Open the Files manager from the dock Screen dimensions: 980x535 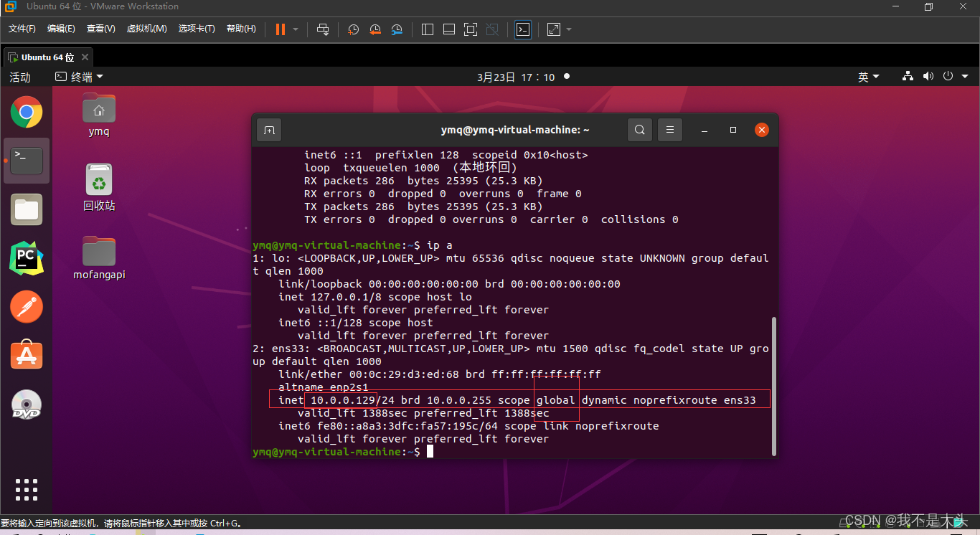pyautogui.click(x=27, y=209)
